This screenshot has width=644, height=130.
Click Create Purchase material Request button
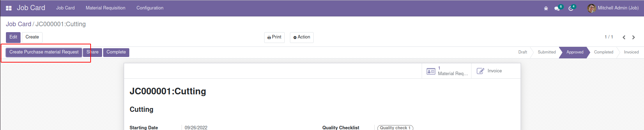click(44, 52)
